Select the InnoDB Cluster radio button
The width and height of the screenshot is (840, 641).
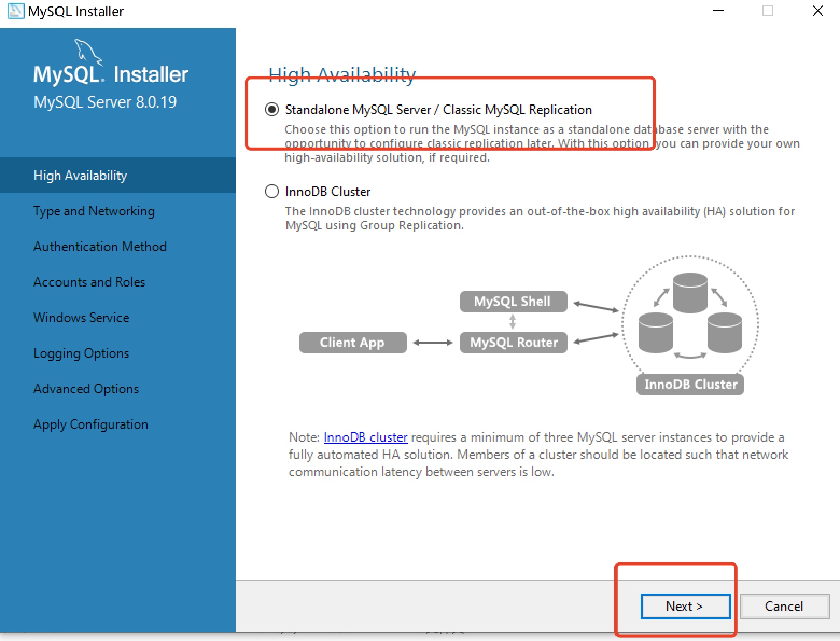click(272, 192)
